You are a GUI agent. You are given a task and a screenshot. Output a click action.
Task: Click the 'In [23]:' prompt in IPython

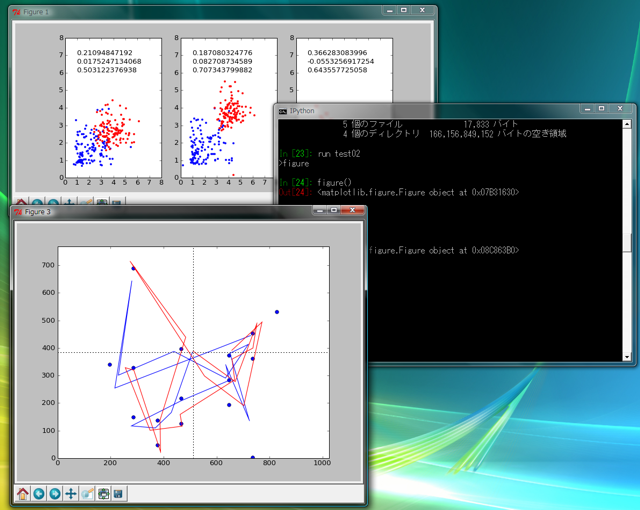(296, 154)
